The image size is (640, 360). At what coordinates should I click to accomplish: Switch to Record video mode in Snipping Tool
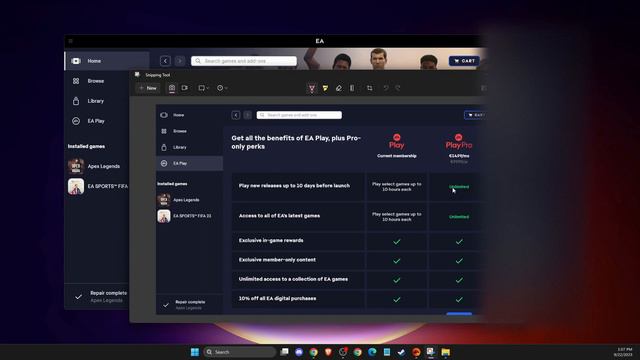(x=185, y=88)
